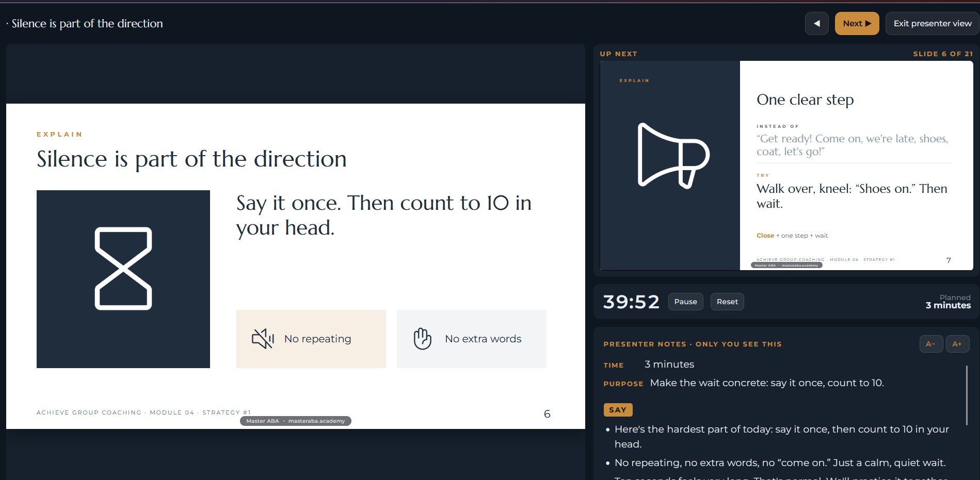Screen dimensions: 980x480
Task: Click the timer reading 39:52
Action: 631,302
